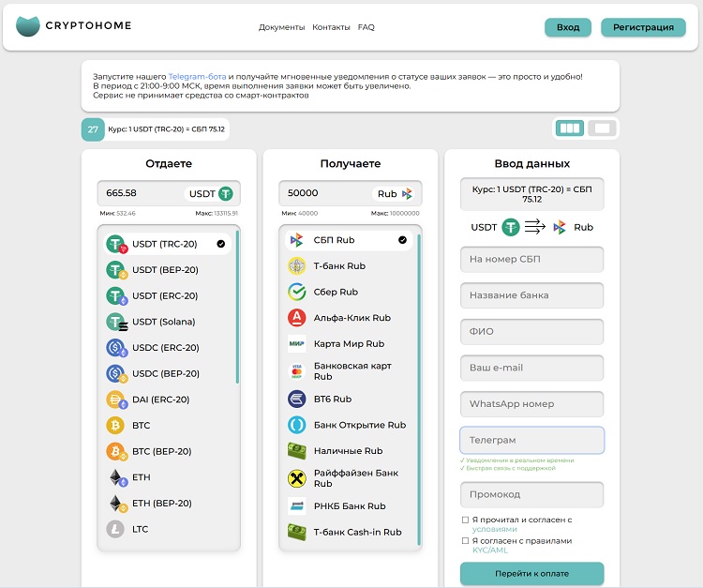Click the Макс: 10000000 maximum value
This screenshot has width=703, height=588.
tap(395, 214)
